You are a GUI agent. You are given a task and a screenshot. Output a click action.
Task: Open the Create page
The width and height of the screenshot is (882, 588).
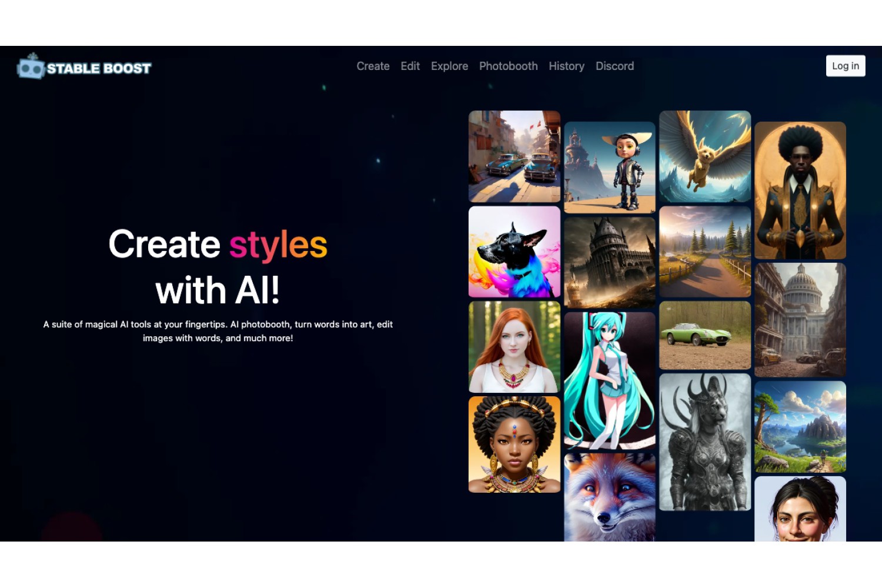point(373,66)
